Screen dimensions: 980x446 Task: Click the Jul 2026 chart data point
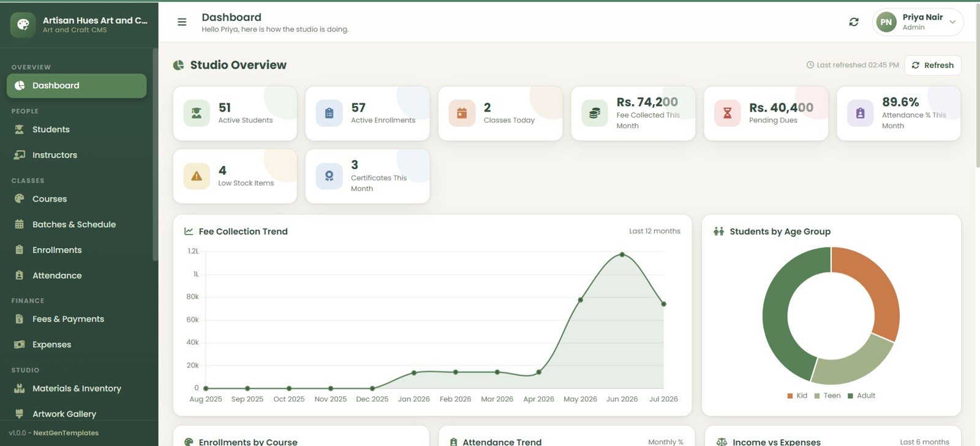click(x=663, y=304)
